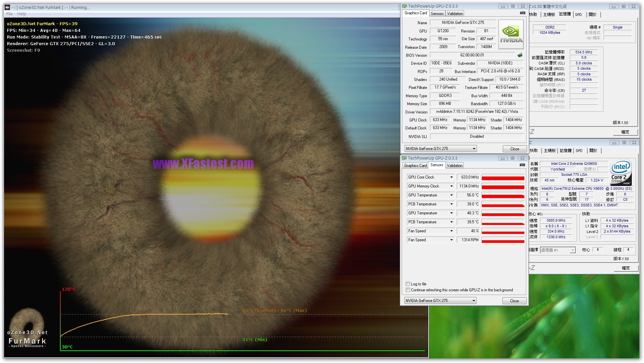
Task: Toggle Continue refreshing in background checkbox
Action: 408,290
